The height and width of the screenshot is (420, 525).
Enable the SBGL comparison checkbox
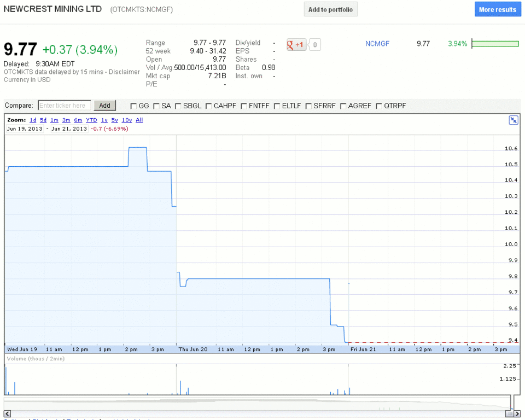click(x=178, y=106)
